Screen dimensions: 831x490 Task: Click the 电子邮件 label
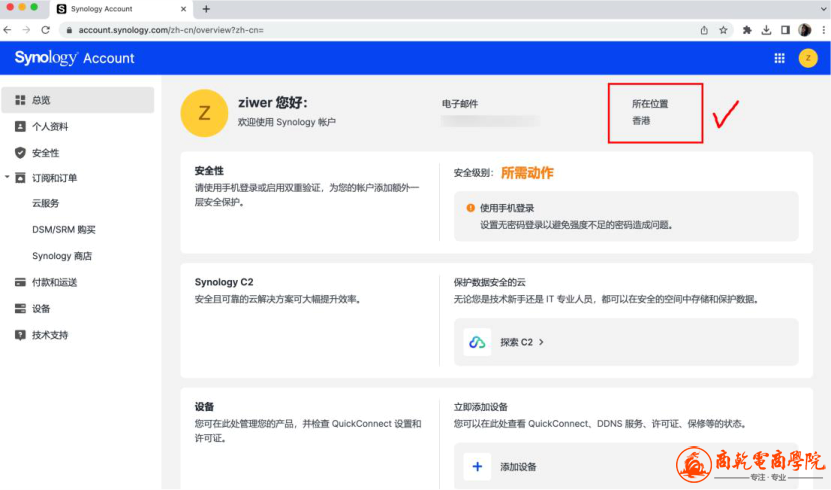[459, 104]
